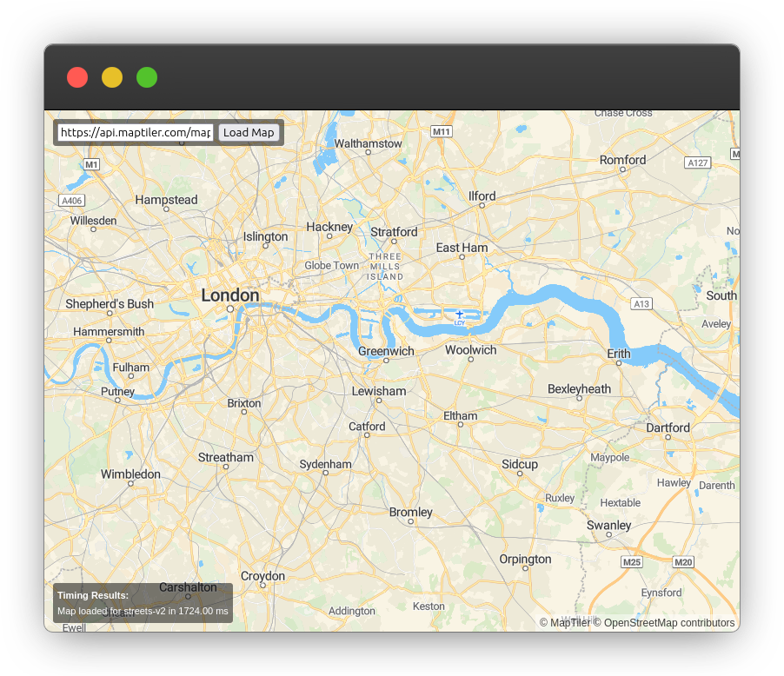The height and width of the screenshot is (676, 784).
Task: Click the Hampstead place label
Action: coord(167,200)
